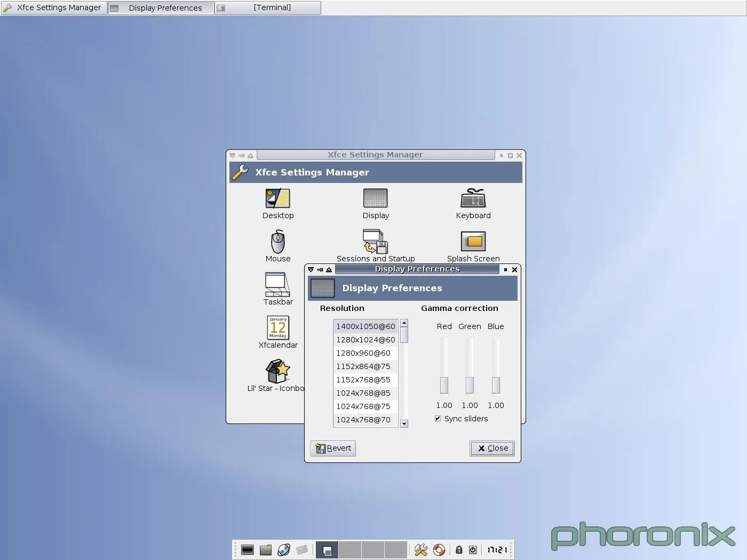Open help lifebuoy icon in panel
This screenshot has width=747, height=560.
click(439, 550)
